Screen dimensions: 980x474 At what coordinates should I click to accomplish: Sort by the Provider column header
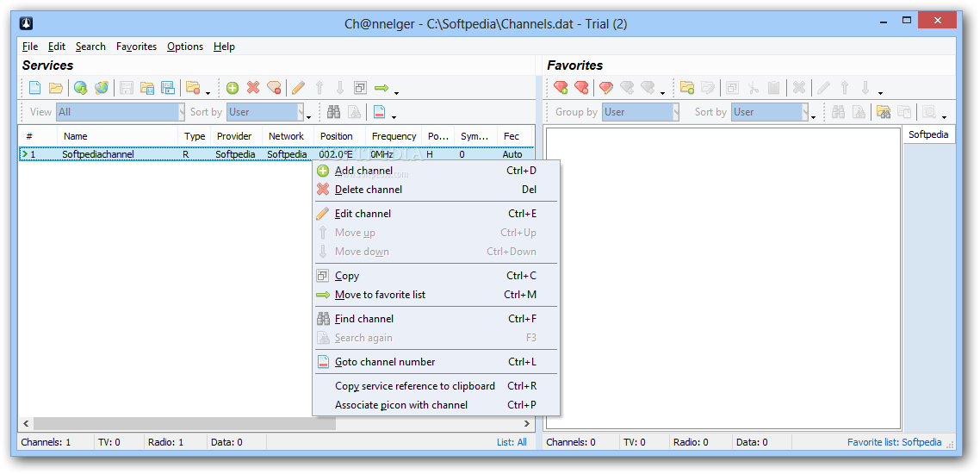(236, 136)
